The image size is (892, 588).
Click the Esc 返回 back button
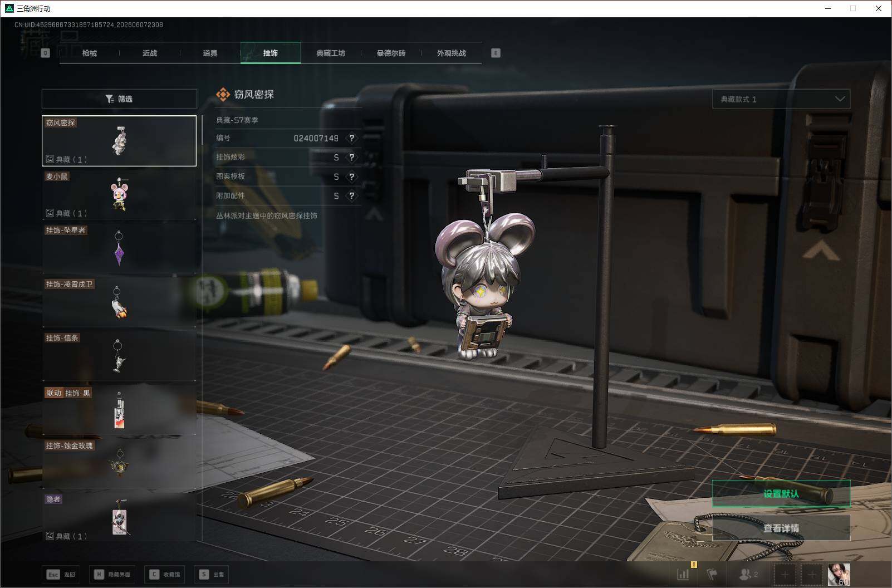pyautogui.click(x=61, y=574)
